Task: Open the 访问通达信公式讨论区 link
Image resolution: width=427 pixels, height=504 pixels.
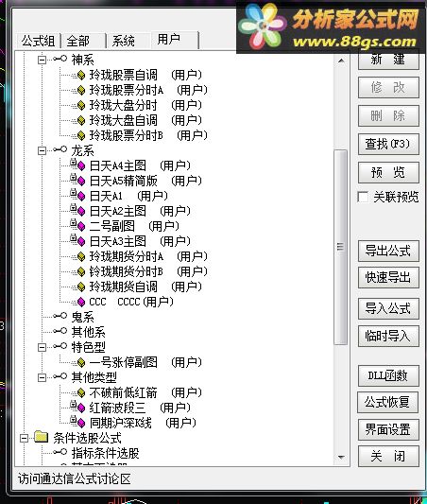Action: click(75, 478)
